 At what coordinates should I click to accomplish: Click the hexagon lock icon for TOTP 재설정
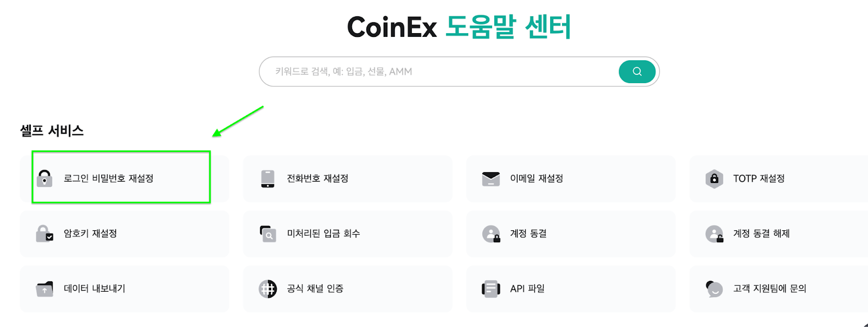pyautogui.click(x=714, y=178)
